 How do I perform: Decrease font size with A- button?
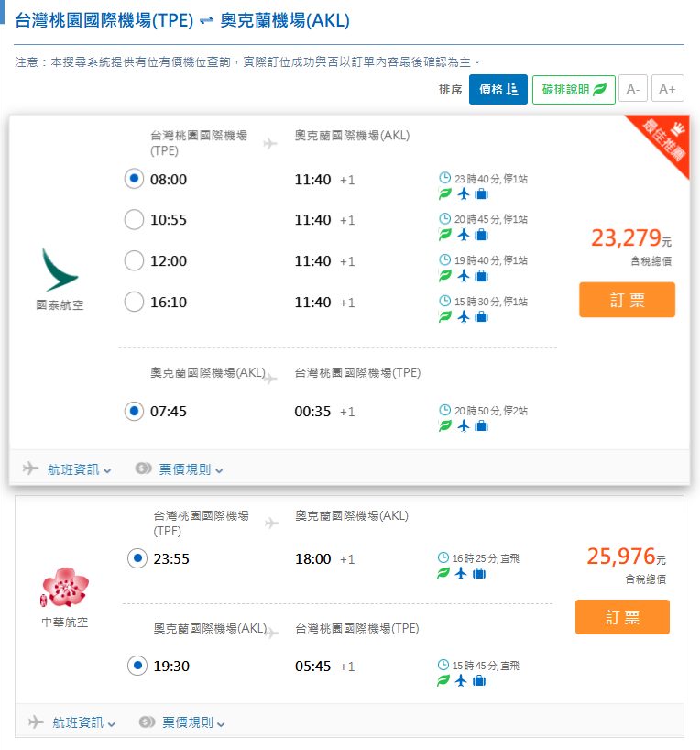click(633, 89)
